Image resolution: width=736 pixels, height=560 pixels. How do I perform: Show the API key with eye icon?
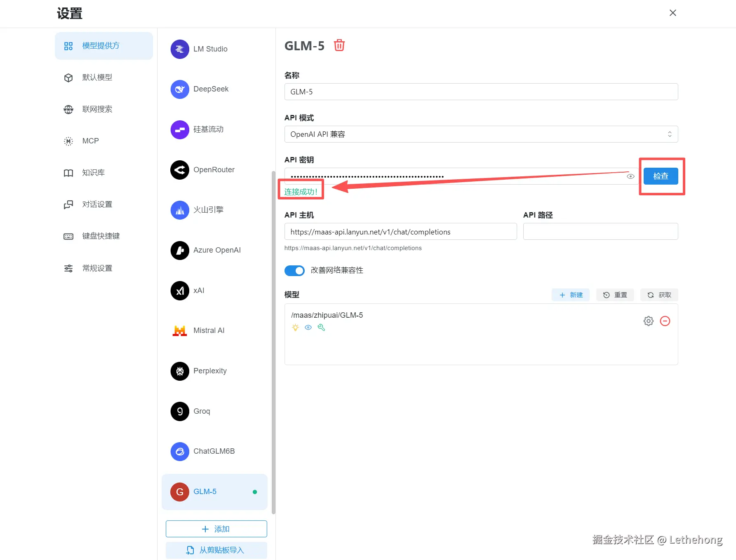[x=630, y=176]
